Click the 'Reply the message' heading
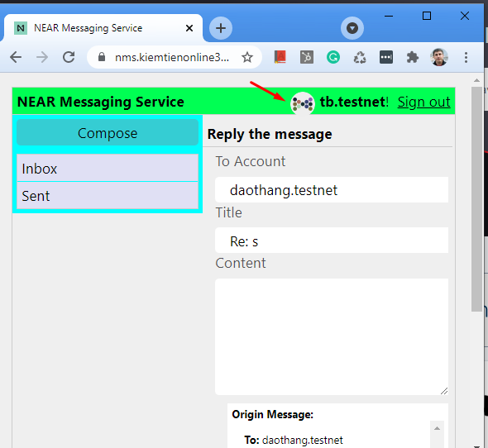488x448 pixels. pos(270,135)
